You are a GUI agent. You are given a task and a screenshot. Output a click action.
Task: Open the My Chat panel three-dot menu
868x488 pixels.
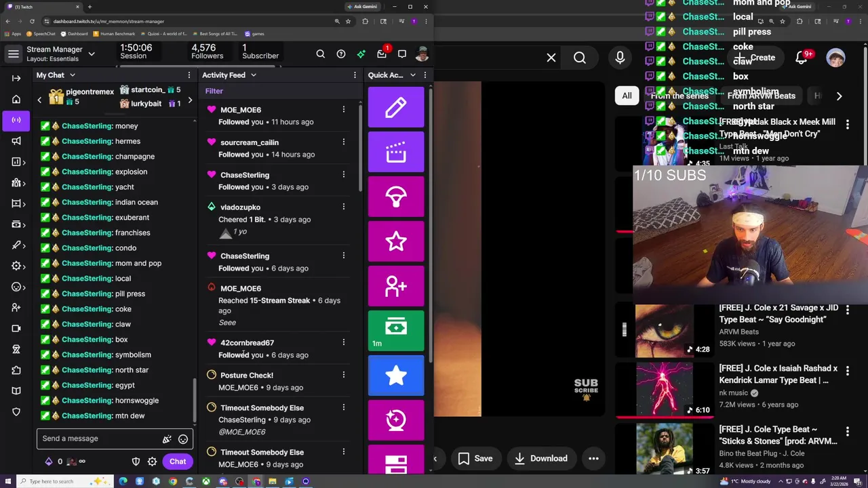coord(189,75)
